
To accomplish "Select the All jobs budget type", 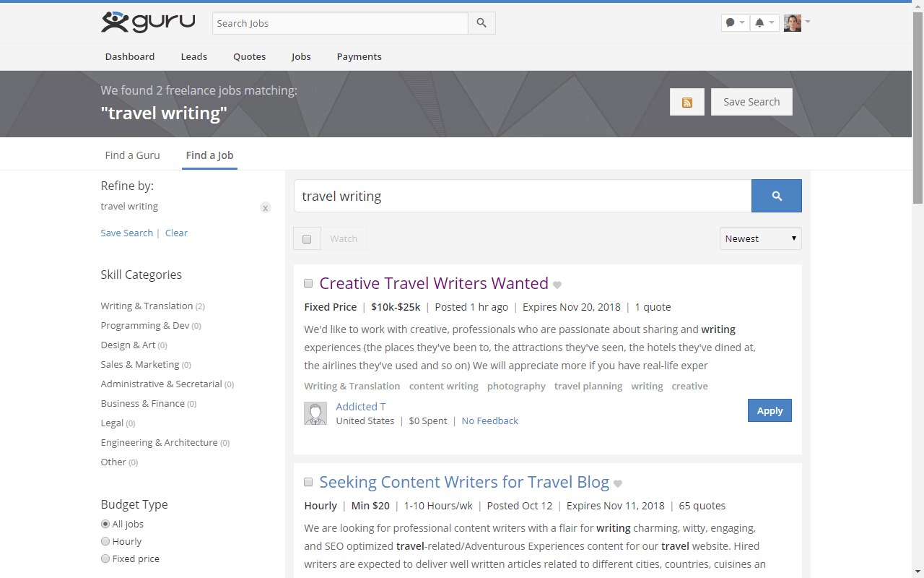I will coord(105,524).
